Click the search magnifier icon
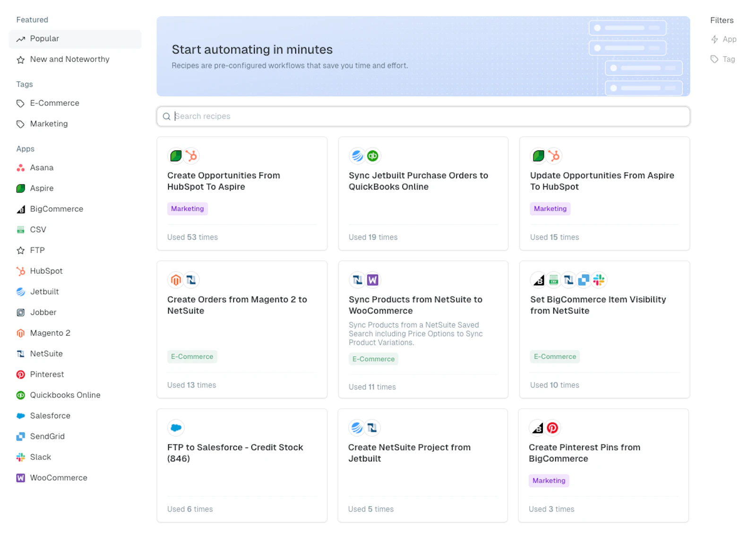 (166, 116)
